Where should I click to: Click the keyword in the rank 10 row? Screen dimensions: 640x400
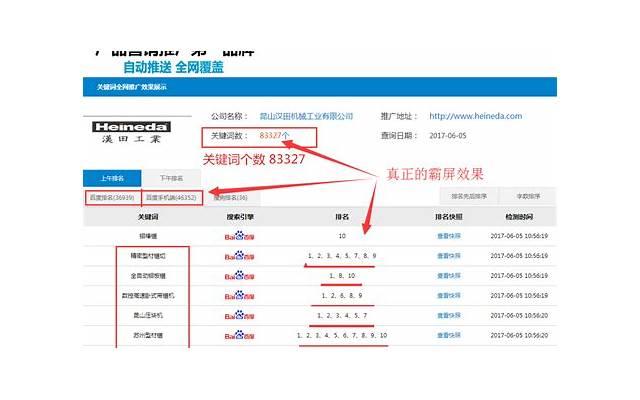[x=148, y=236]
